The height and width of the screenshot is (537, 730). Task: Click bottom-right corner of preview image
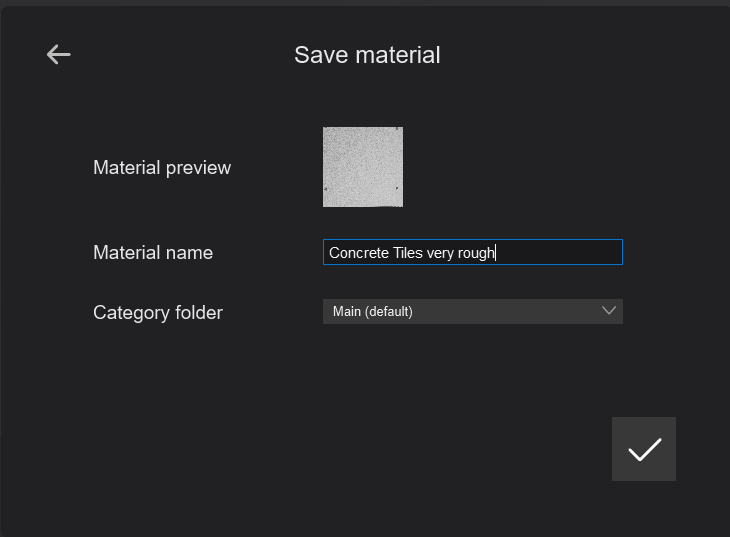click(x=399, y=203)
